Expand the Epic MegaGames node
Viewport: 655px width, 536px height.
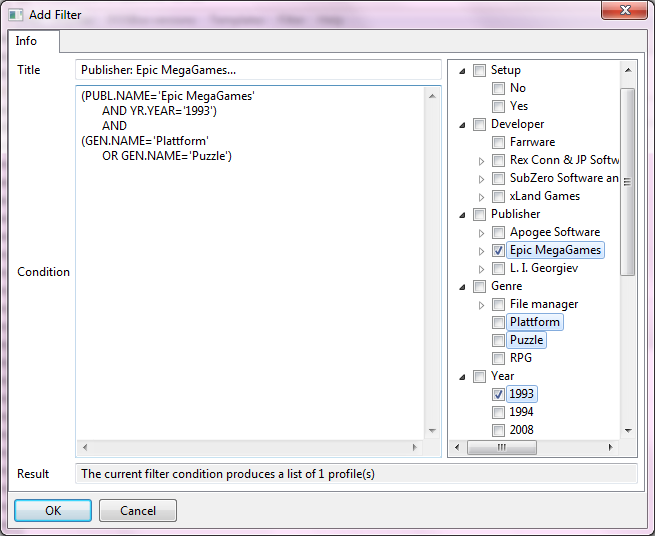click(x=481, y=251)
